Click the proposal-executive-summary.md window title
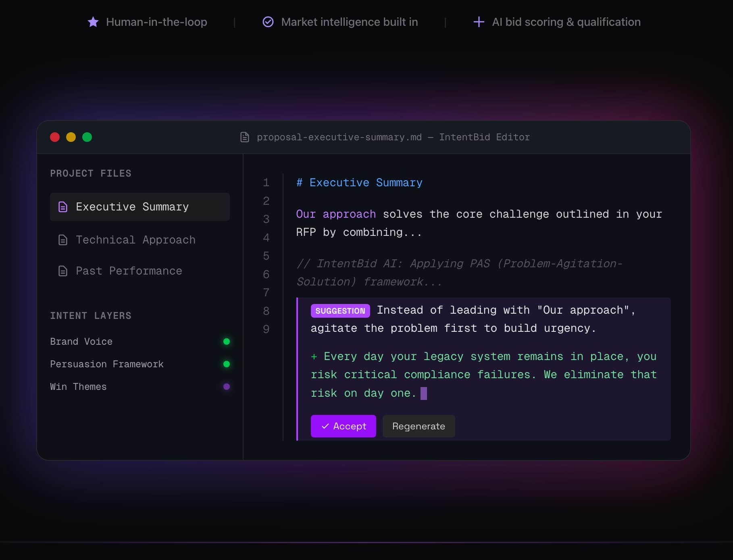This screenshot has width=733, height=560. (393, 137)
